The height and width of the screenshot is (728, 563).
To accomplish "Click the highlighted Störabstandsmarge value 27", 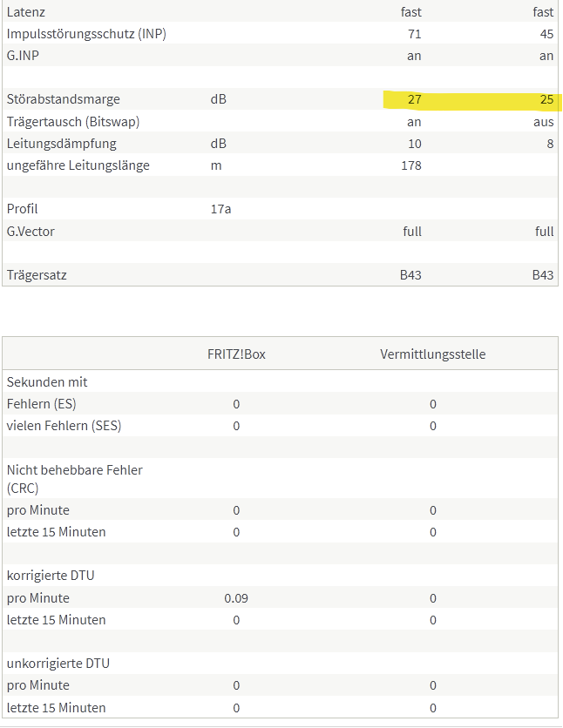I will (x=414, y=99).
